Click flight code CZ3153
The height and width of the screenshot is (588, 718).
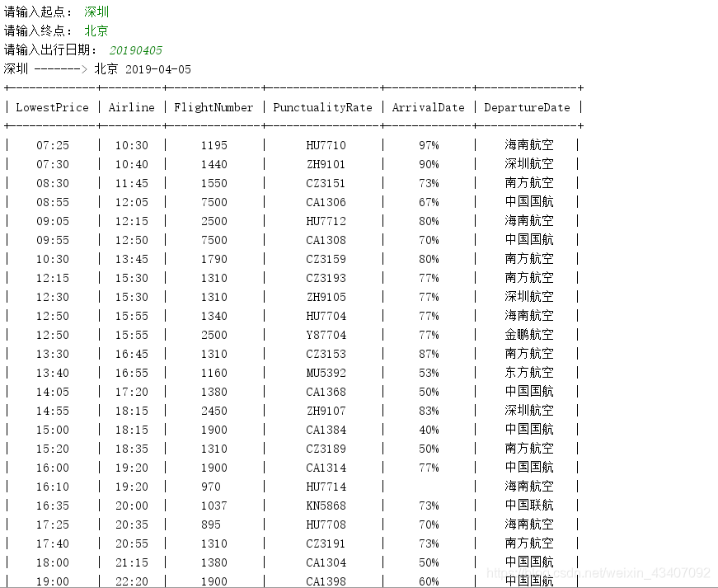pos(326,354)
